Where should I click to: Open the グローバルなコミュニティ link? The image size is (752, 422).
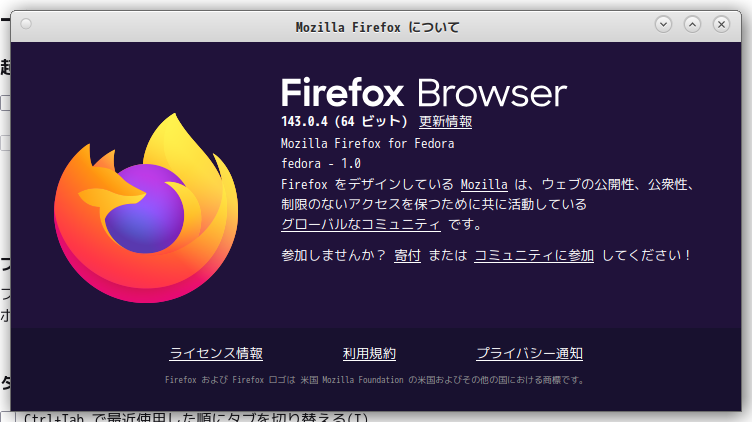click(x=361, y=224)
